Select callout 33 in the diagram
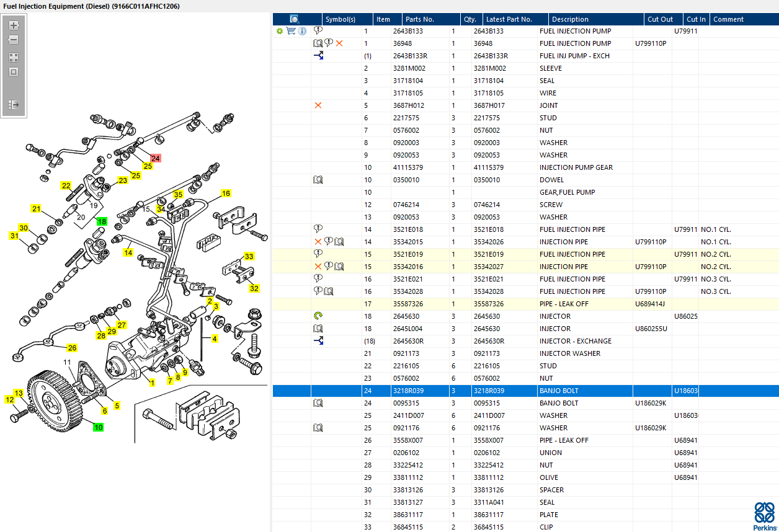The width and height of the screenshot is (779, 532). coord(249,256)
